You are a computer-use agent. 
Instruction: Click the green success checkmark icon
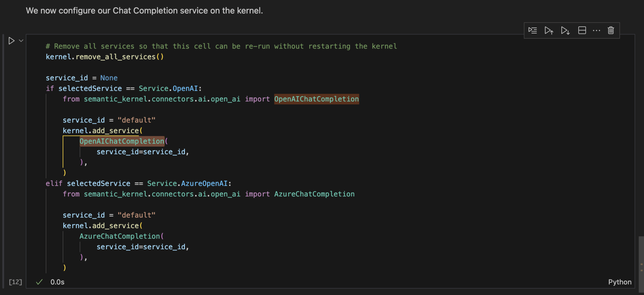[x=39, y=282]
